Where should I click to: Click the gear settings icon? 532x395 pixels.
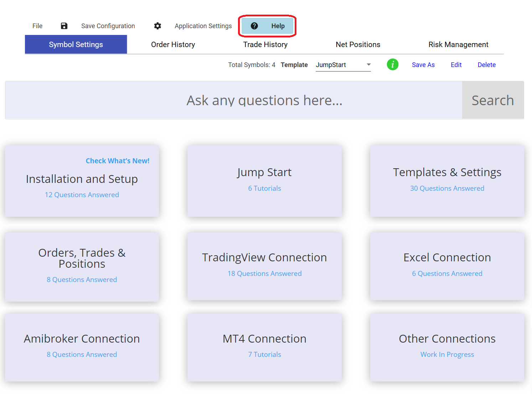tap(157, 26)
